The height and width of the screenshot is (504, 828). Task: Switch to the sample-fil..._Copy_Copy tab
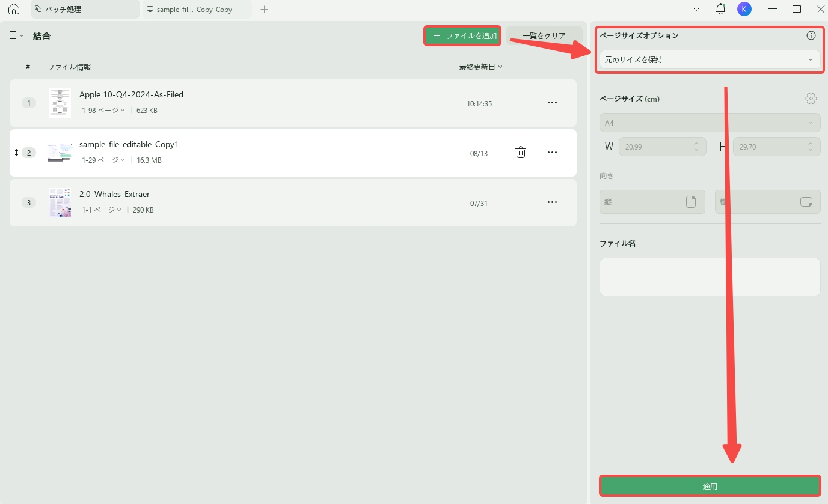tap(197, 9)
